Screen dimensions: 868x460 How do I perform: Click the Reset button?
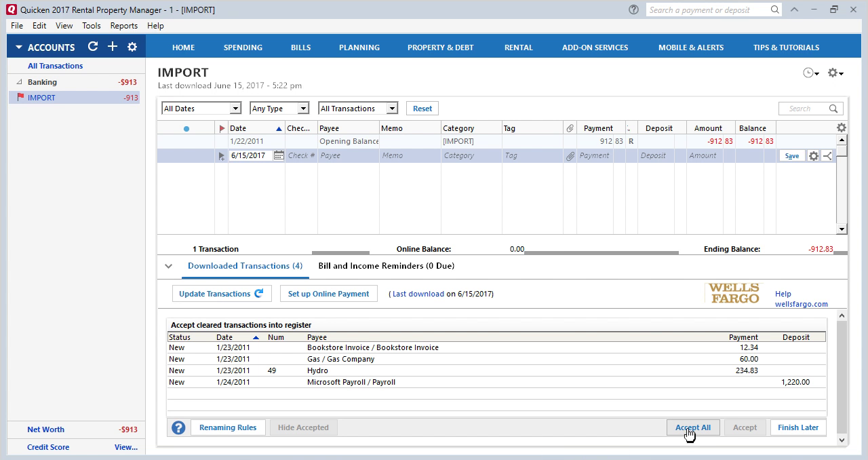[422, 109]
